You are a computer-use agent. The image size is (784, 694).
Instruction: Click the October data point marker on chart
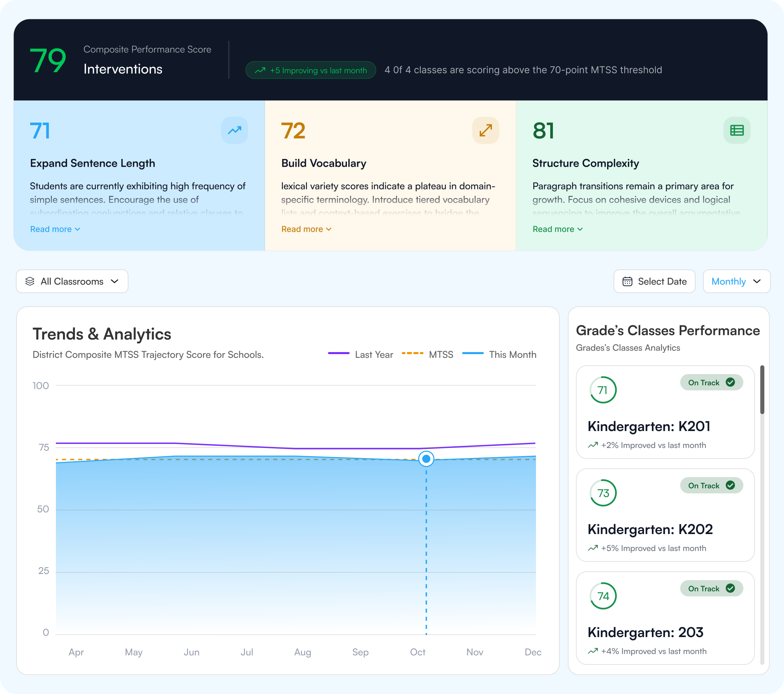pos(426,459)
